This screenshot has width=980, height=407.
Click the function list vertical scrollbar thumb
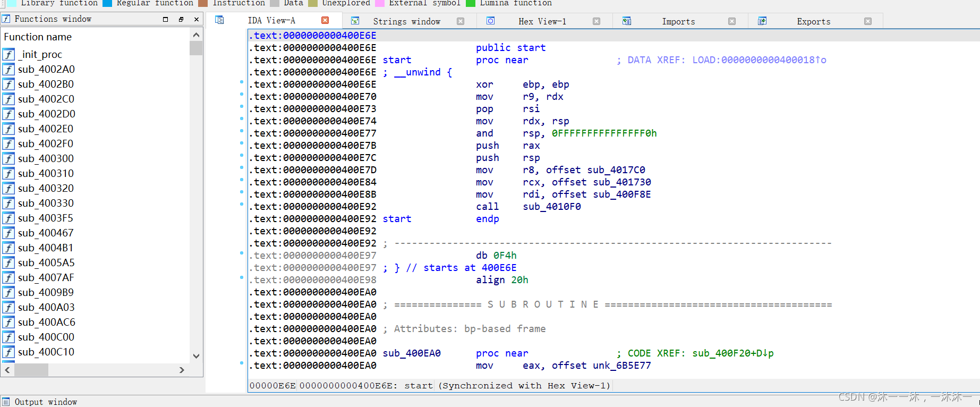[196, 48]
